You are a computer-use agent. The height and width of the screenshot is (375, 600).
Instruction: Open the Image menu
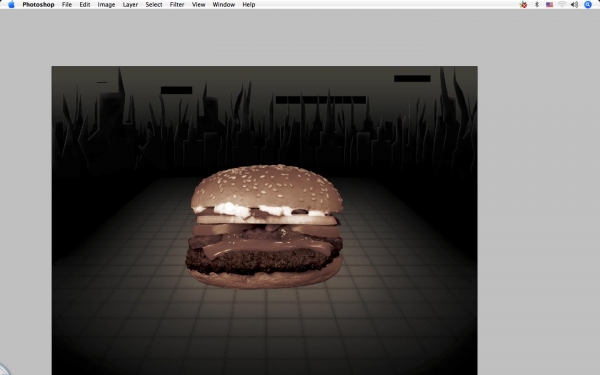[x=106, y=5]
